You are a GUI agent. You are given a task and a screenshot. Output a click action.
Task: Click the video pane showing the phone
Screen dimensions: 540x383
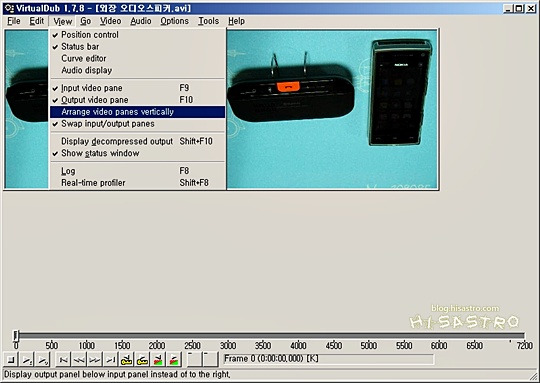pyautogui.click(x=332, y=110)
